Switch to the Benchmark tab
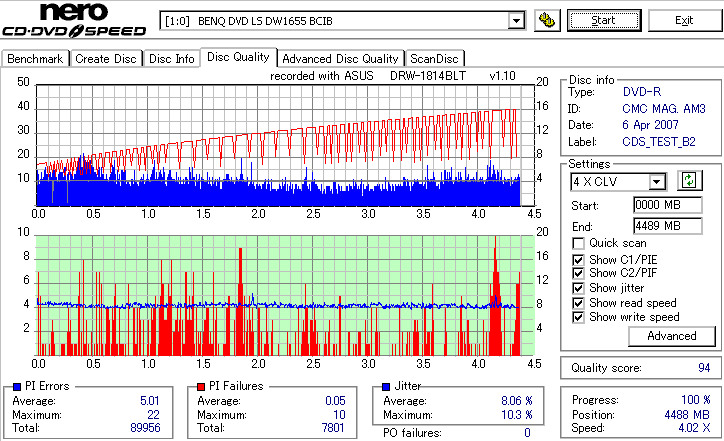 click(35, 59)
